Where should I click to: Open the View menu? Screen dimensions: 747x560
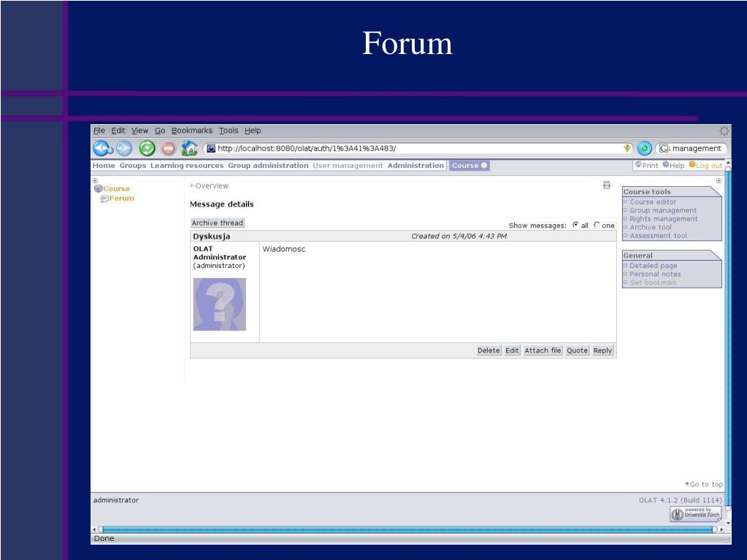tap(139, 131)
